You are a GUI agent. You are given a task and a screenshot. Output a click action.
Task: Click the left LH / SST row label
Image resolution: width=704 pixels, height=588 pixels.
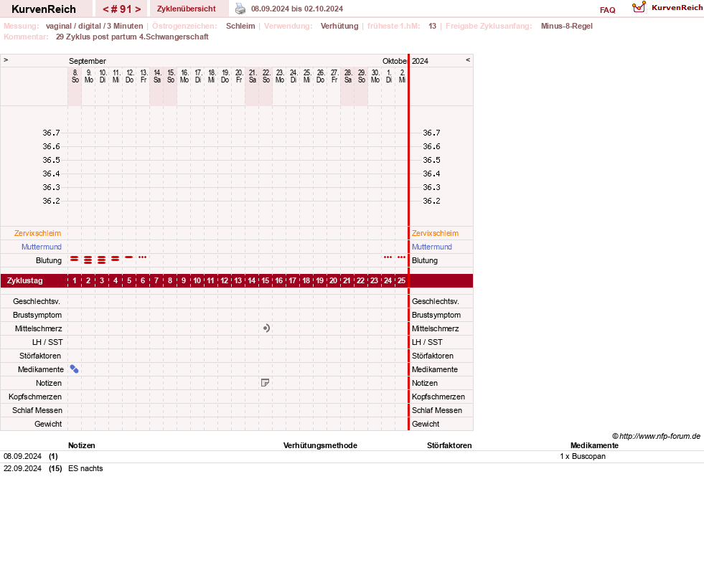click(x=47, y=342)
